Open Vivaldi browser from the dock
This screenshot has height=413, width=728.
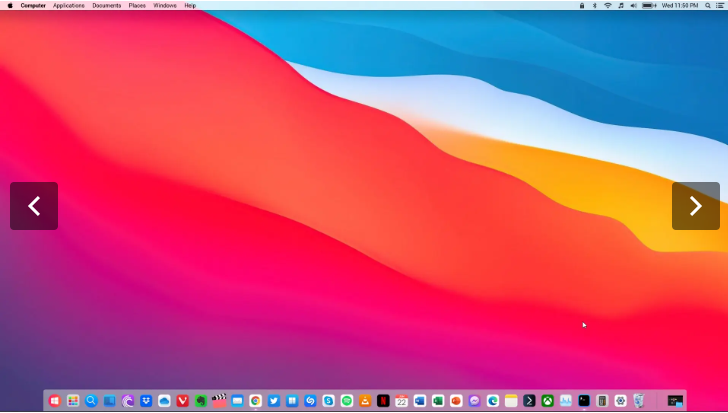coord(183,401)
